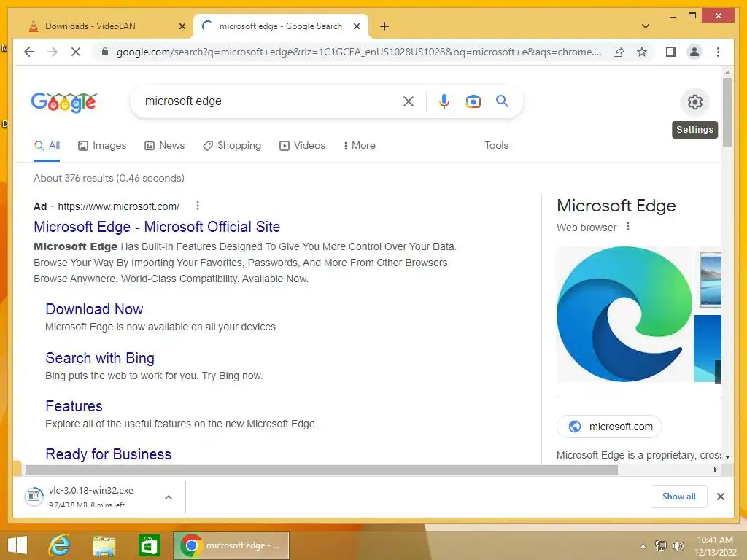Image resolution: width=747 pixels, height=560 pixels.
Task: View site information via lock icon
Action: [x=105, y=52]
